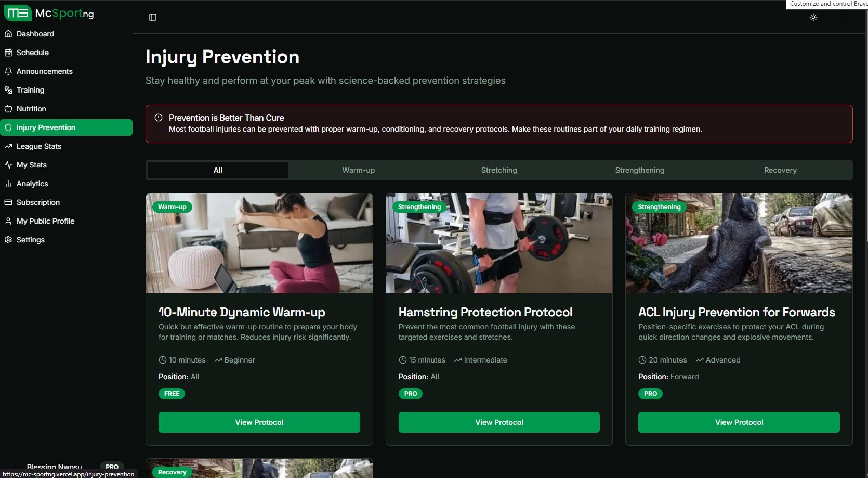View Protocol for 10-Minute Dynamic Warm-up

[x=259, y=422]
